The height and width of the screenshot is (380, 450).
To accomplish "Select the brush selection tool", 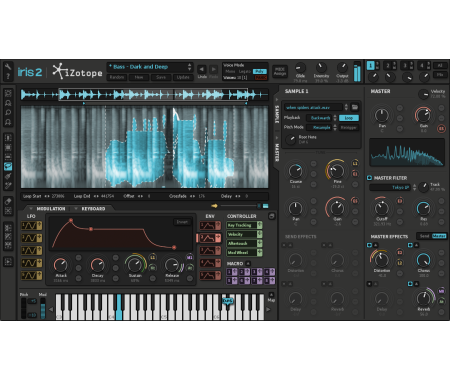I will (8, 176).
